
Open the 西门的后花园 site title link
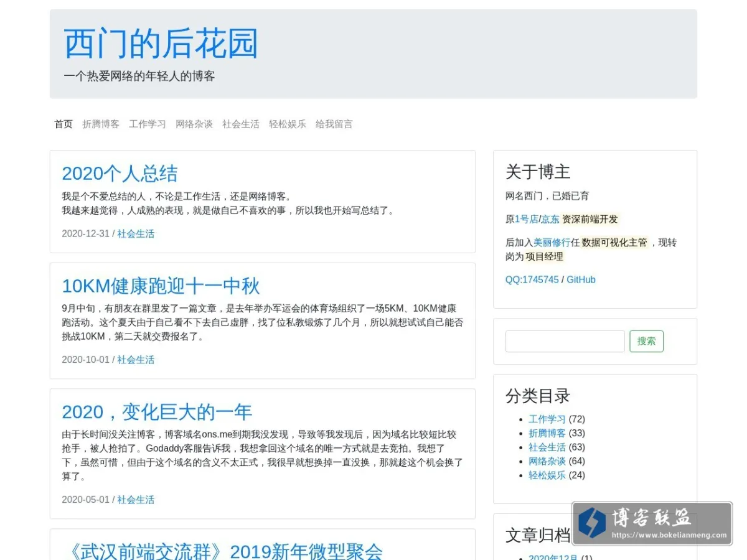click(x=161, y=44)
